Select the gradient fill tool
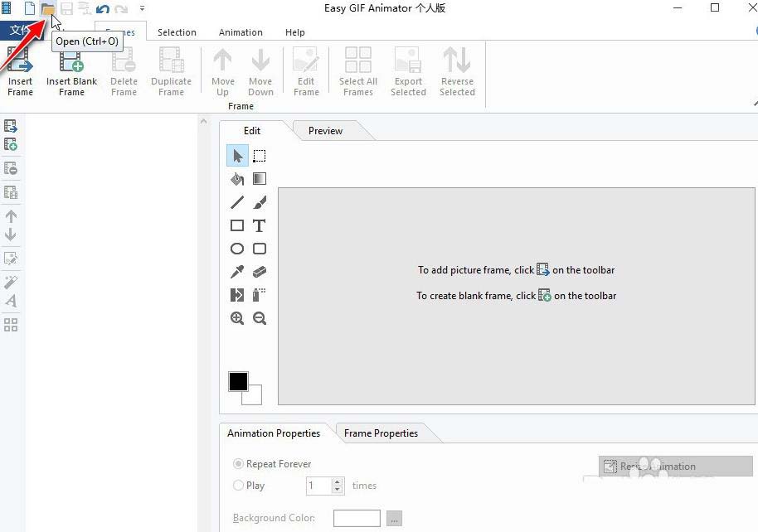Viewport: 758px width, 532px height. (x=260, y=179)
